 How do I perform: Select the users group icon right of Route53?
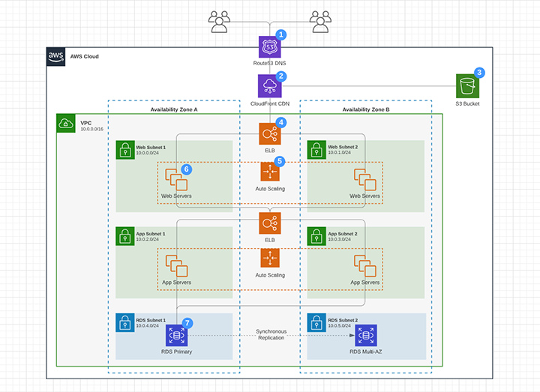(x=320, y=22)
